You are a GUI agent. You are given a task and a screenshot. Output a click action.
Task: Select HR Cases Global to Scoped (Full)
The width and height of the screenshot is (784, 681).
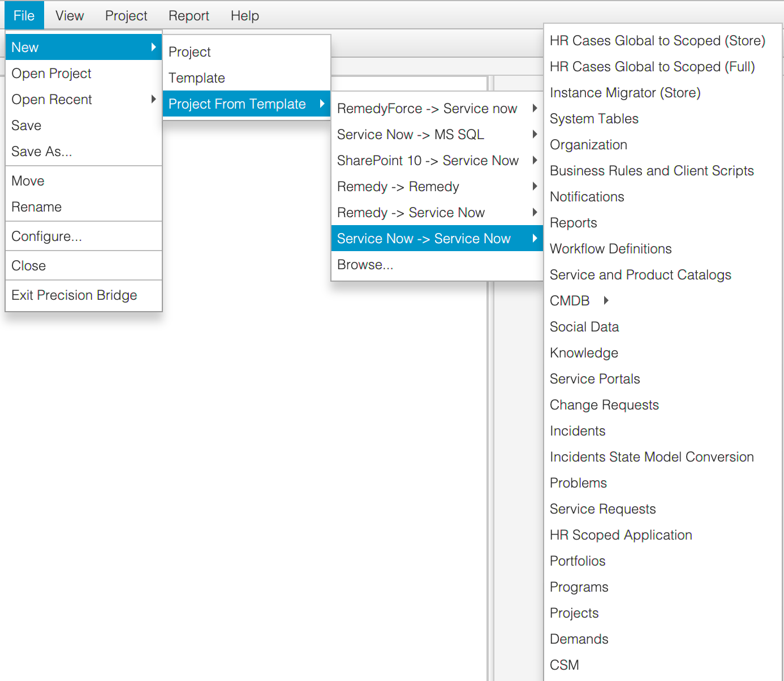(663, 66)
